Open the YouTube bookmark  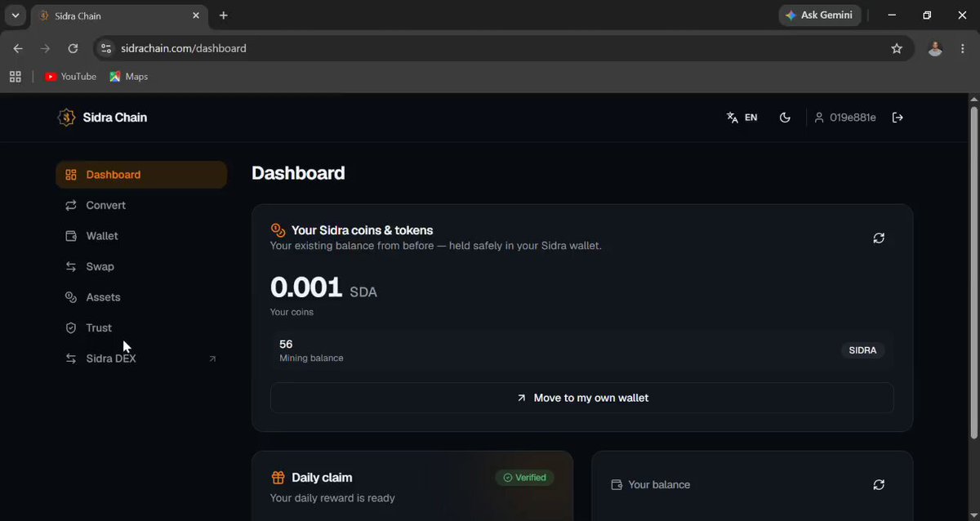pos(70,77)
